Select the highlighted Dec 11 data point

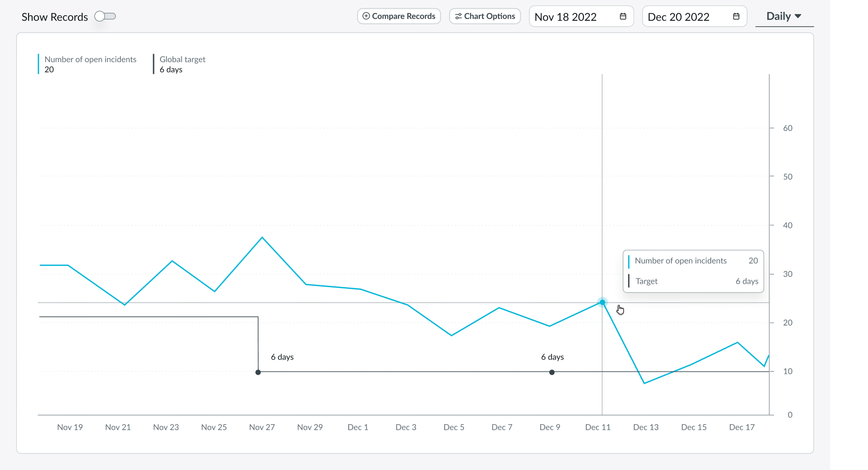[x=602, y=303]
